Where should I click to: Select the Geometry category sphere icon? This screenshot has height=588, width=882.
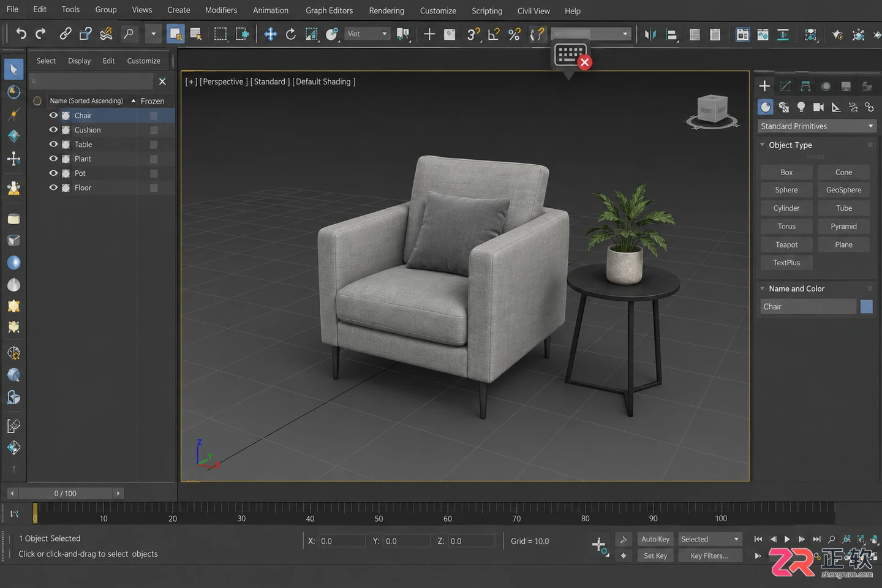tap(766, 107)
